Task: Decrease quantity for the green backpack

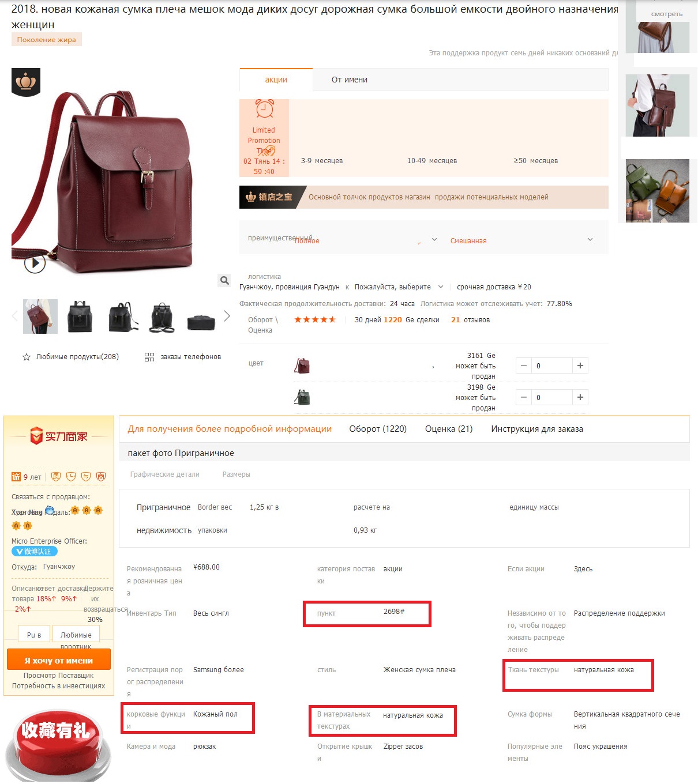Action: point(523,397)
